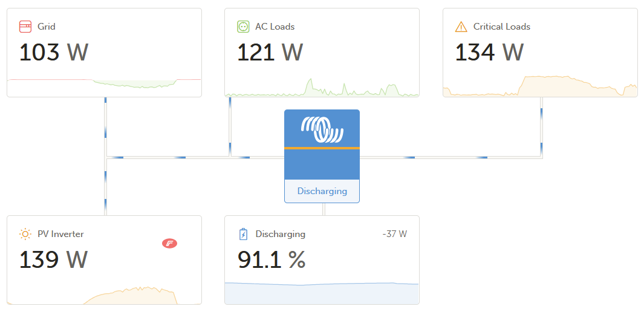Select the 134 W critical loads value
644x309 pixels.
(x=490, y=52)
